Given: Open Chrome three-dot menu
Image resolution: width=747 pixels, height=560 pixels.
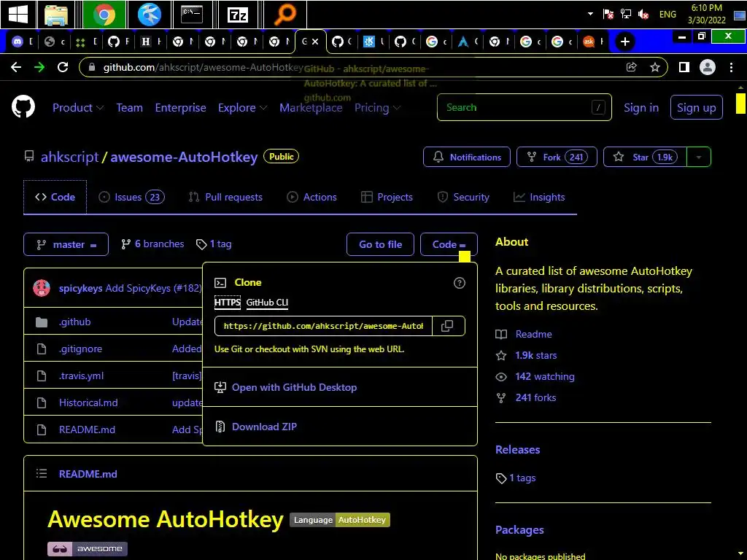Looking at the screenshot, I should coord(731,67).
